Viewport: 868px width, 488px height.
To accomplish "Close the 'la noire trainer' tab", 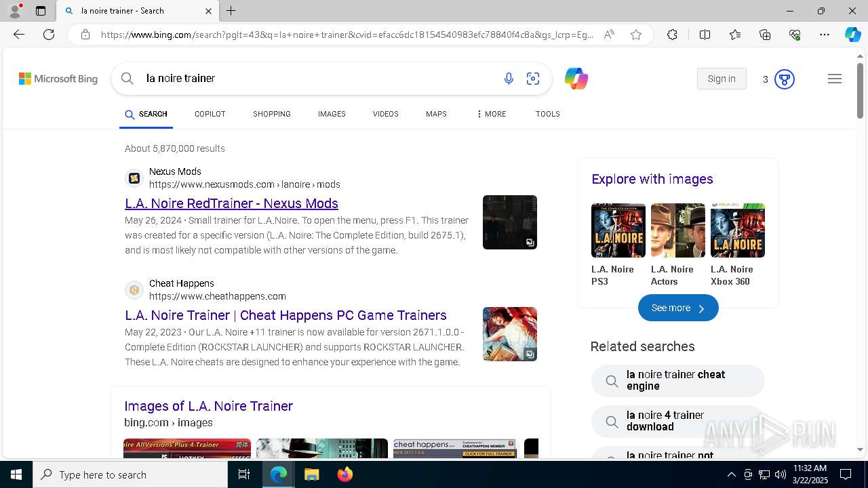I will [208, 11].
